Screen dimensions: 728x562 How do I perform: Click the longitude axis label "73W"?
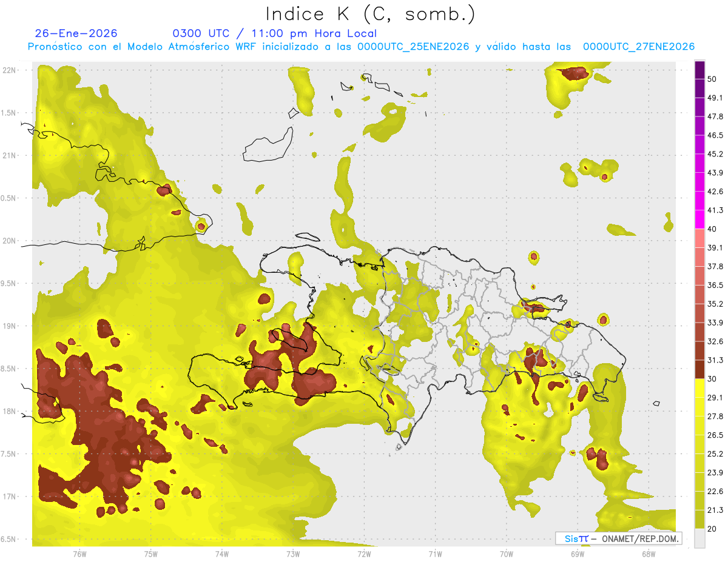tap(293, 555)
